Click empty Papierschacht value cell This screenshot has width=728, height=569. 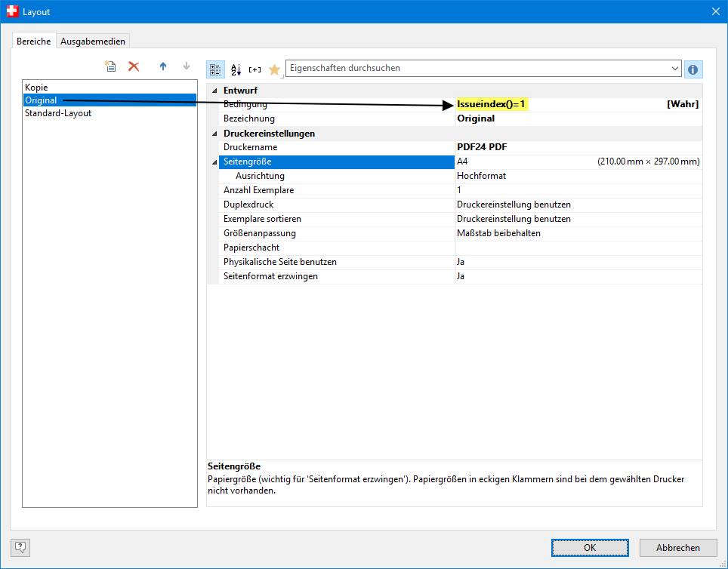coord(578,248)
